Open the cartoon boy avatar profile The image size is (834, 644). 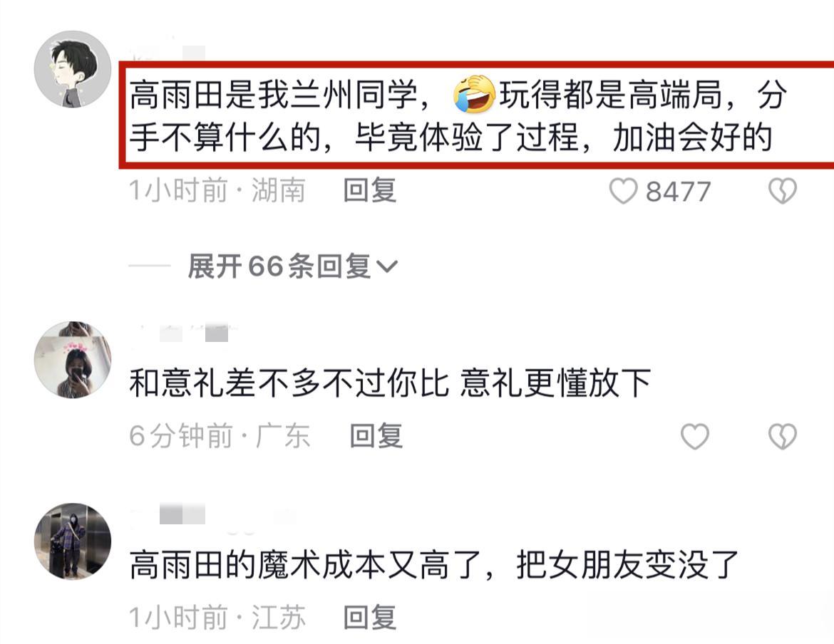73,69
